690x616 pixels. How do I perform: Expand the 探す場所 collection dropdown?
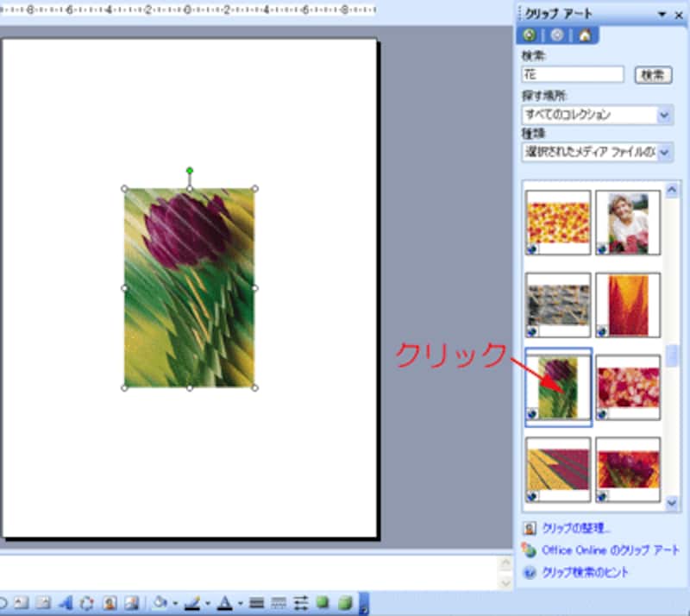coord(664,115)
